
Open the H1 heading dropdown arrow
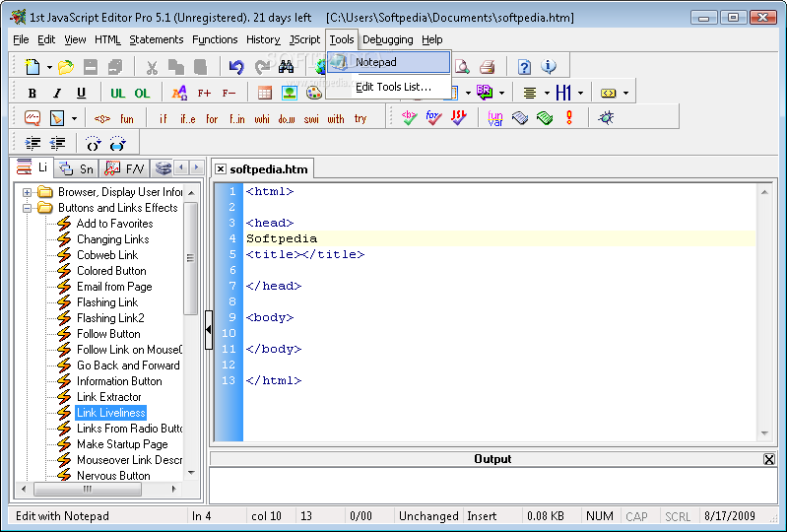(581, 93)
